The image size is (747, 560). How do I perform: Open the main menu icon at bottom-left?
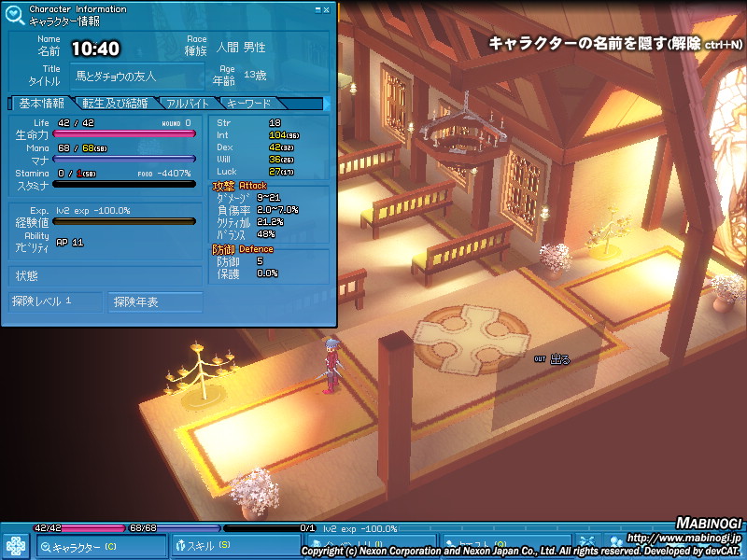pyautogui.click(x=16, y=546)
